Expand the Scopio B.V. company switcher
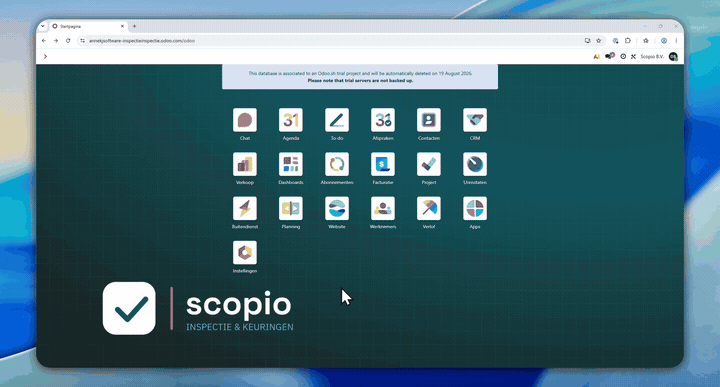Image resolution: width=720 pixels, height=387 pixels. tap(652, 56)
